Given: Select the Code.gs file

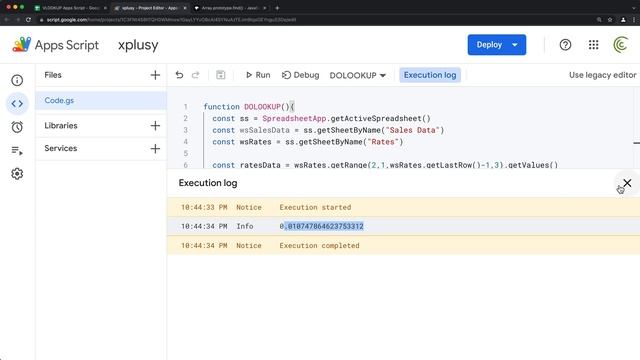Looking at the screenshot, I should pyautogui.click(x=101, y=100).
